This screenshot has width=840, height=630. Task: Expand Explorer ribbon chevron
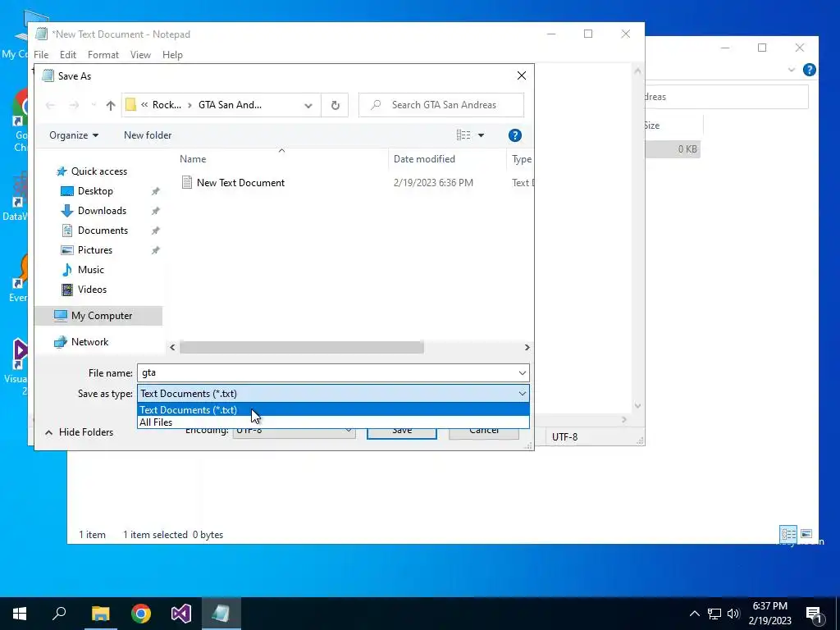pyautogui.click(x=792, y=71)
